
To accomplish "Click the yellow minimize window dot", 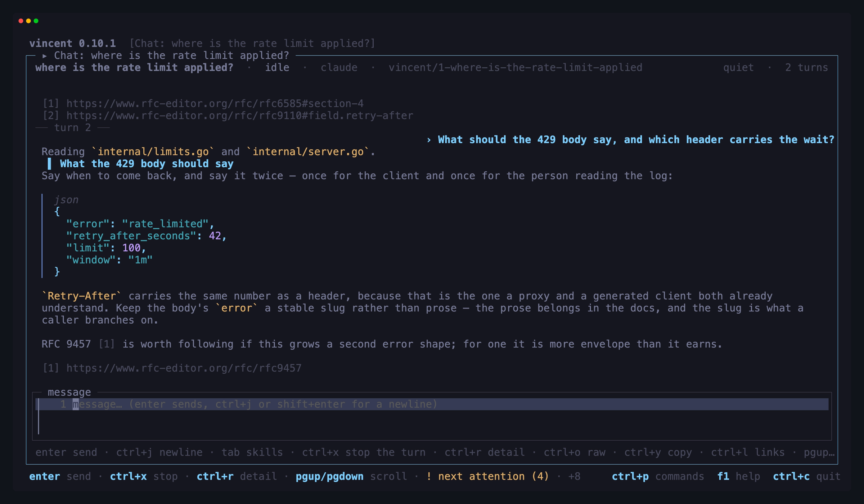I will (x=28, y=21).
